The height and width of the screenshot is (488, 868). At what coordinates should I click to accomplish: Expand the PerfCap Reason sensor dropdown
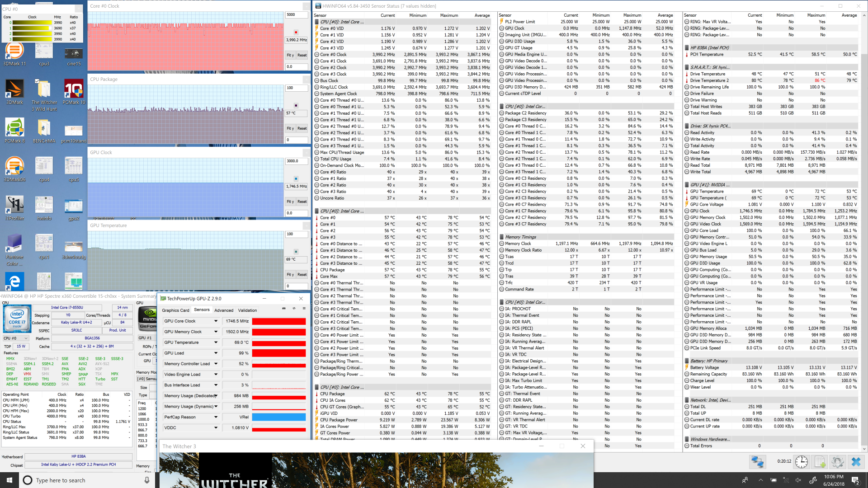tap(216, 417)
